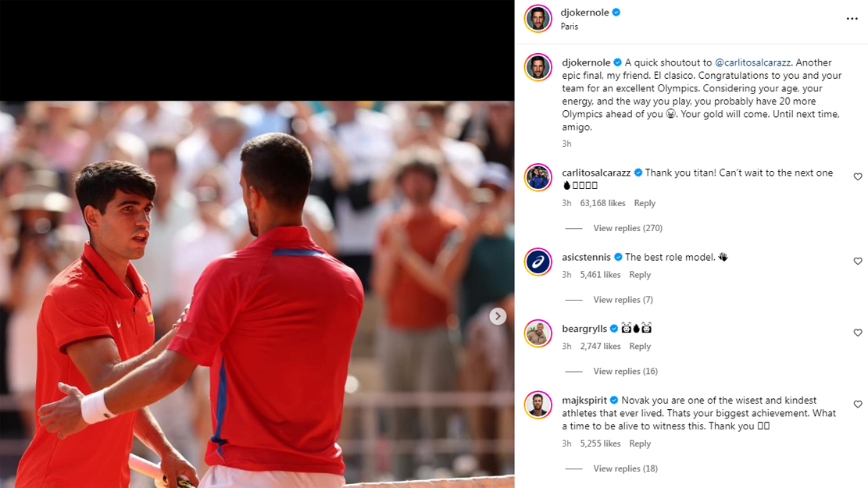868x488 pixels.
Task: Open djokernole's profile picture in the header
Action: coord(538,19)
